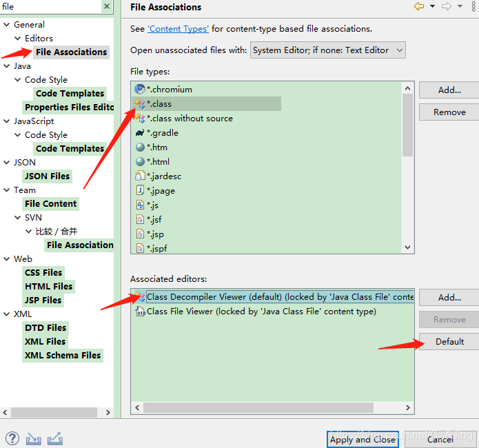The width and height of the screenshot is (479, 448).
Task: Select the *.jsf file icon
Action: [x=140, y=219]
